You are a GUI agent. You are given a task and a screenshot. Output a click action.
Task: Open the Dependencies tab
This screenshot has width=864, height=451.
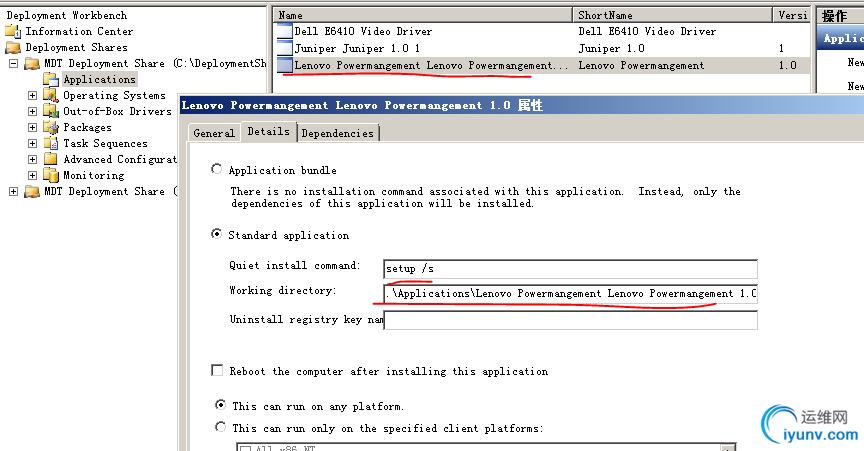pyautogui.click(x=338, y=133)
